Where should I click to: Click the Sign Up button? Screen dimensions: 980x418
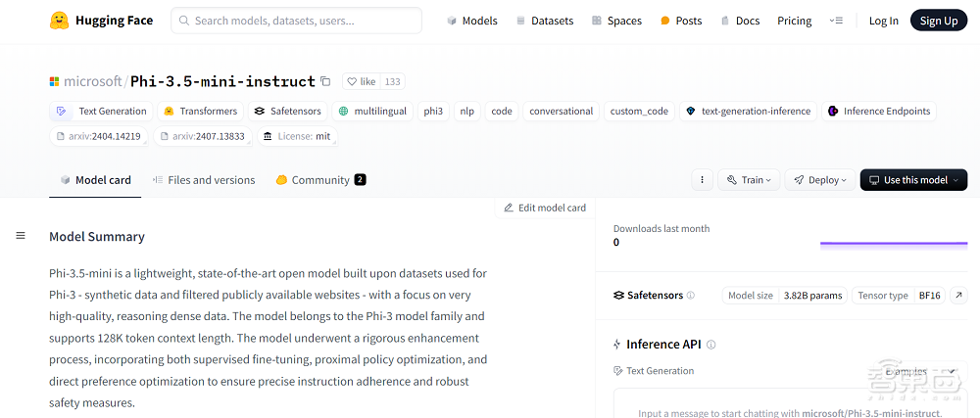click(938, 21)
